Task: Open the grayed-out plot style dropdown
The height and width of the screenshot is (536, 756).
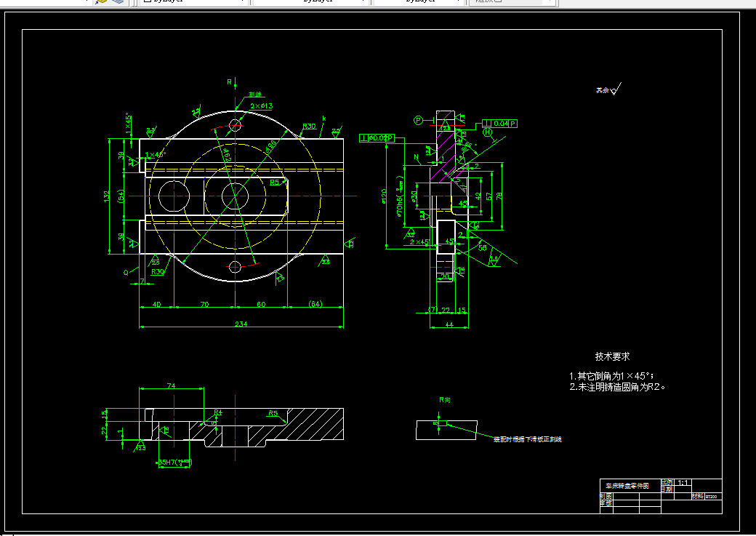Action: click(x=512, y=1)
